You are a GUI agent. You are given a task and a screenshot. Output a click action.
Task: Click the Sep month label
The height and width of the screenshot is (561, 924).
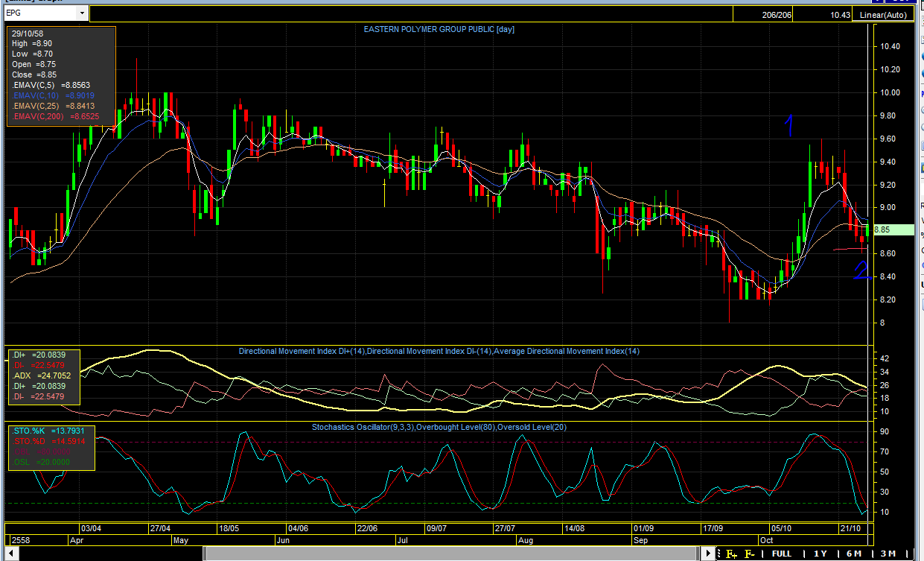pos(642,539)
